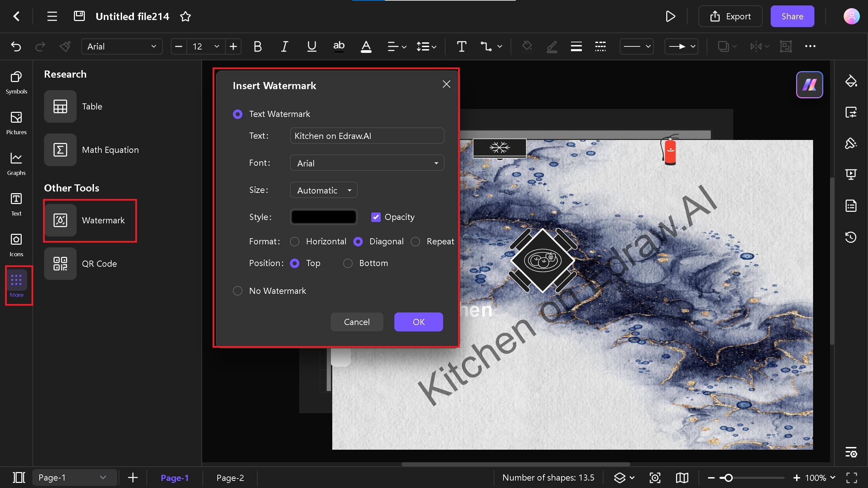The width and height of the screenshot is (868, 488).
Task: Click the play presentation icon
Action: (x=670, y=16)
